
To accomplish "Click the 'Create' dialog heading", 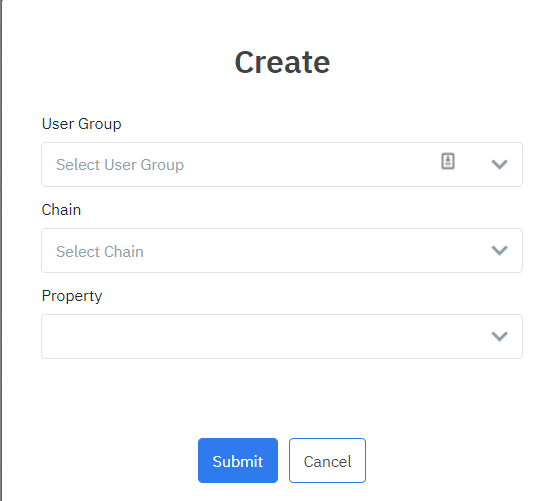I will click(282, 63).
